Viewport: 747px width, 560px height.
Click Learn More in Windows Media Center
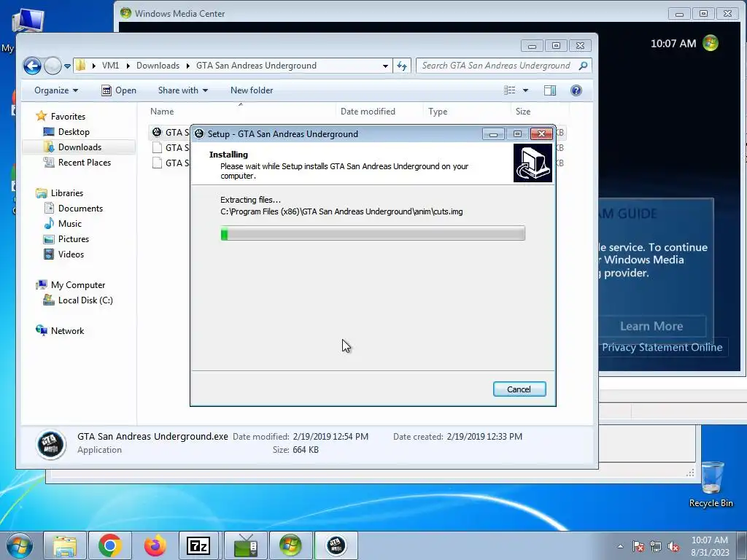point(651,326)
